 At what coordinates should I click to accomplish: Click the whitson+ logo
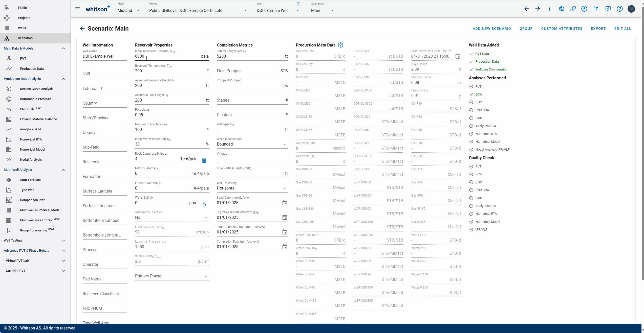pyautogui.click(x=98, y=9)
